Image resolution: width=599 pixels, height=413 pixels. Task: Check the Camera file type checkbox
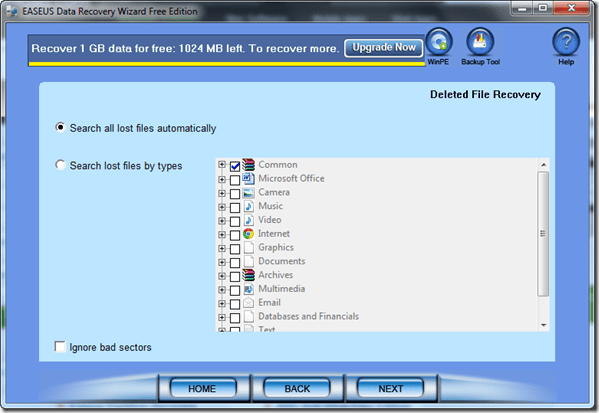point(235,194)
